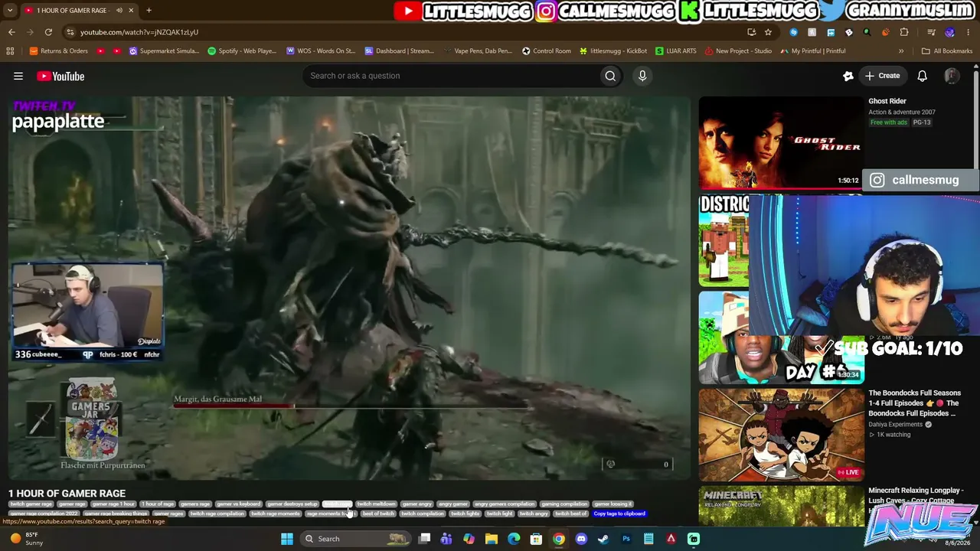Open the Ghost Rider movie thumbnail
The width and height of the screenshot is (980, 551).
pyautogui.click(x=780, y=142)
